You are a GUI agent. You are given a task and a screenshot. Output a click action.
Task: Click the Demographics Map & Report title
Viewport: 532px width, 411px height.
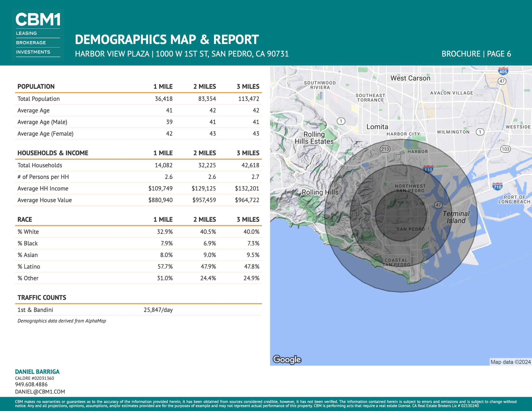pyautogui.click(x=167, y=40)
